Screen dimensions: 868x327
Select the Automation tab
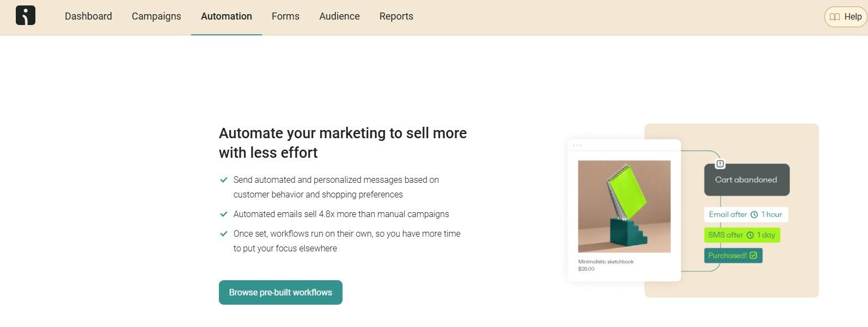pos(226,16)
